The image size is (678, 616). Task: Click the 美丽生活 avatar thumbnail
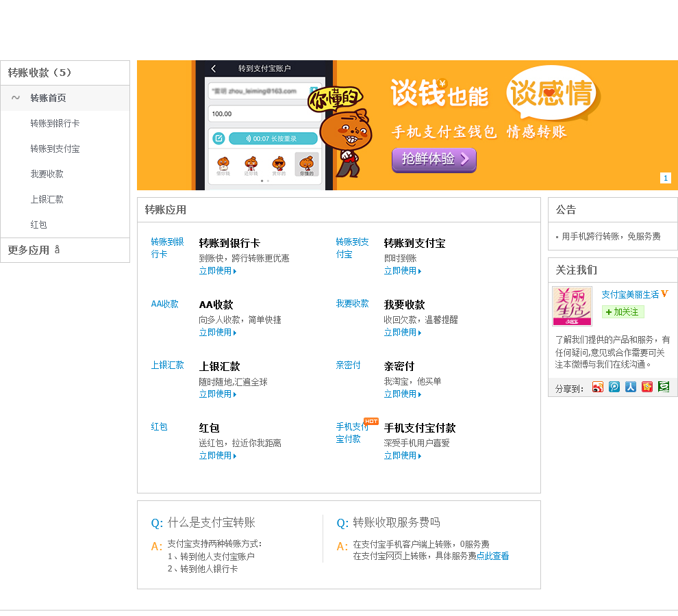(x=572, y=306)
